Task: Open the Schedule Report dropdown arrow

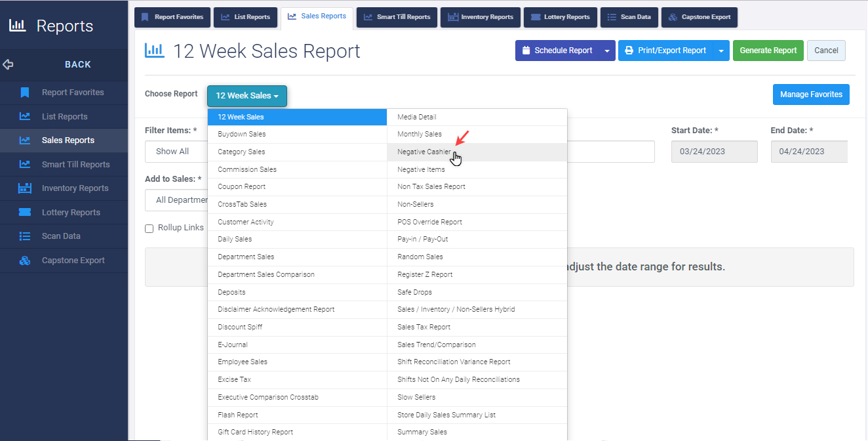Action: (607, 51)
